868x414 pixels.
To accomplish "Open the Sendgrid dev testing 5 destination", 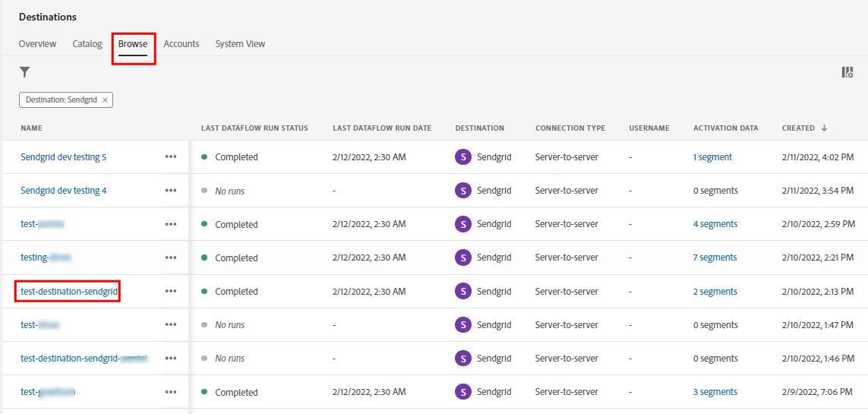I will 64,157.
